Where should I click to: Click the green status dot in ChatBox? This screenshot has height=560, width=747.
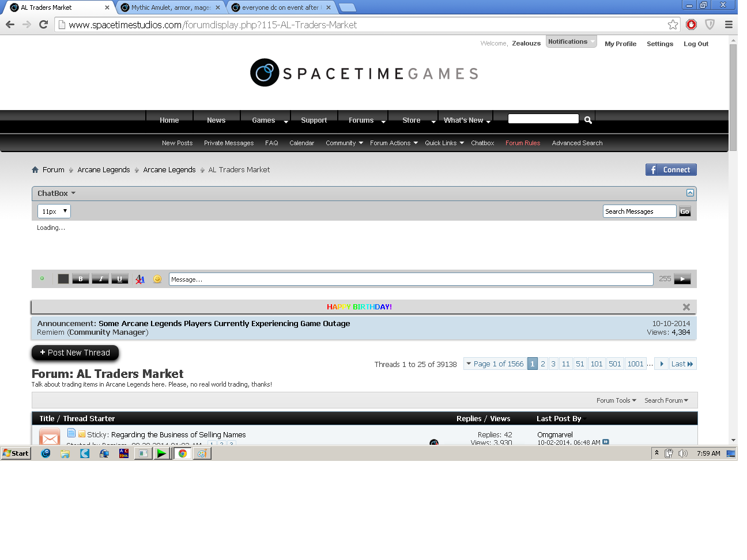[42, 278]
